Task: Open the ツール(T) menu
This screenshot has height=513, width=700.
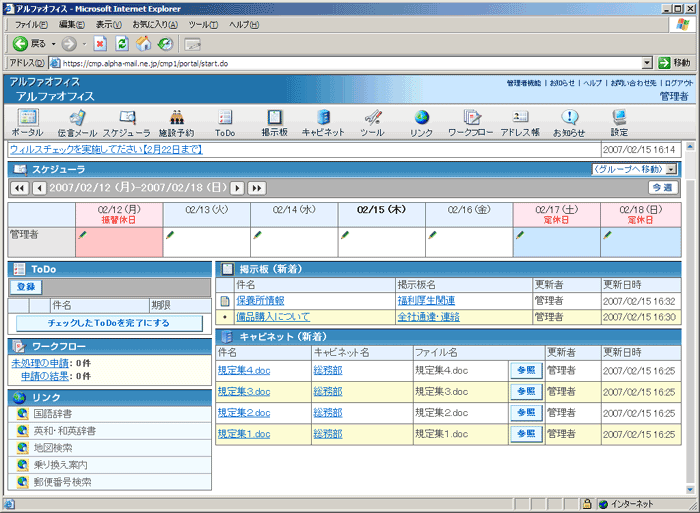Action: [203, 25]
